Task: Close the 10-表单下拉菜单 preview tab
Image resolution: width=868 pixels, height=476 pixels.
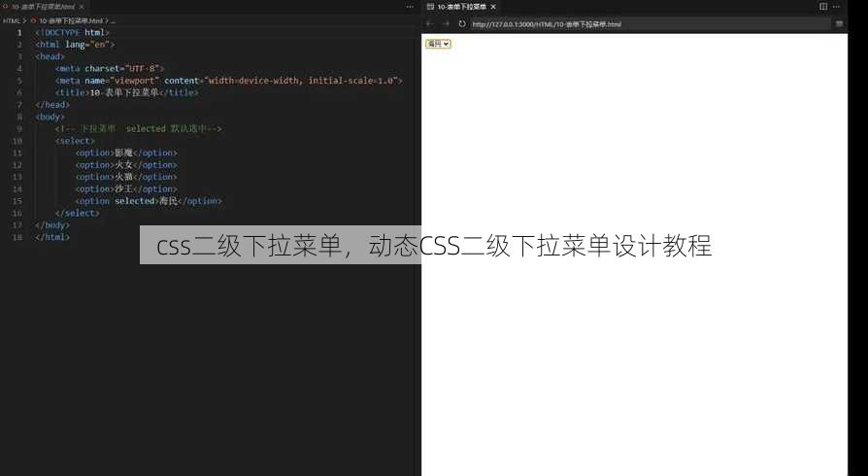Action: 493,7
